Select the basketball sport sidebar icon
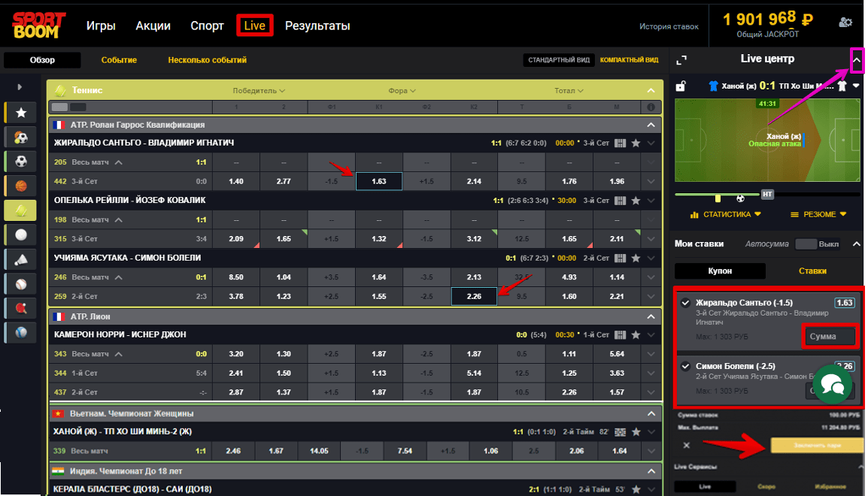This screenshot has width=868, height=496. point(21,186)
